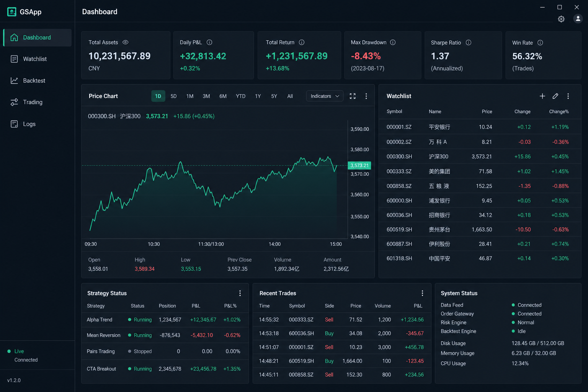This screenshot has width=588, height=392.
Task: Select the 14:45:11 trade row
Action: [x=342, y=375]
